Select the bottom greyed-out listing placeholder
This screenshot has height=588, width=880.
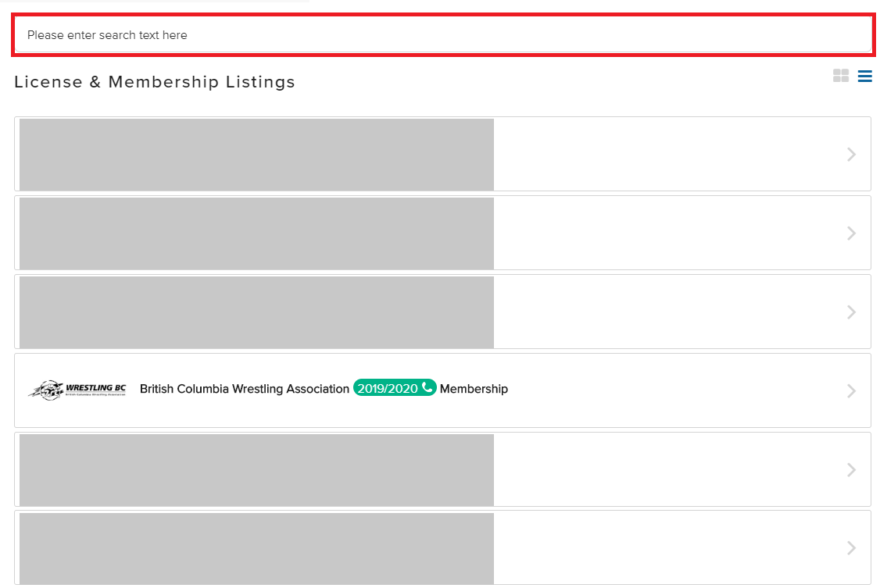[256, 548]
